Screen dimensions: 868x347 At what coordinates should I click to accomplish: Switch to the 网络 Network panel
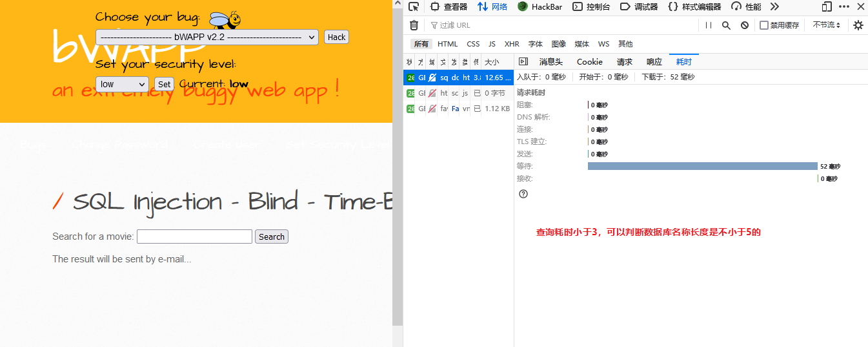pyautogui.click(x=492, y=6)
